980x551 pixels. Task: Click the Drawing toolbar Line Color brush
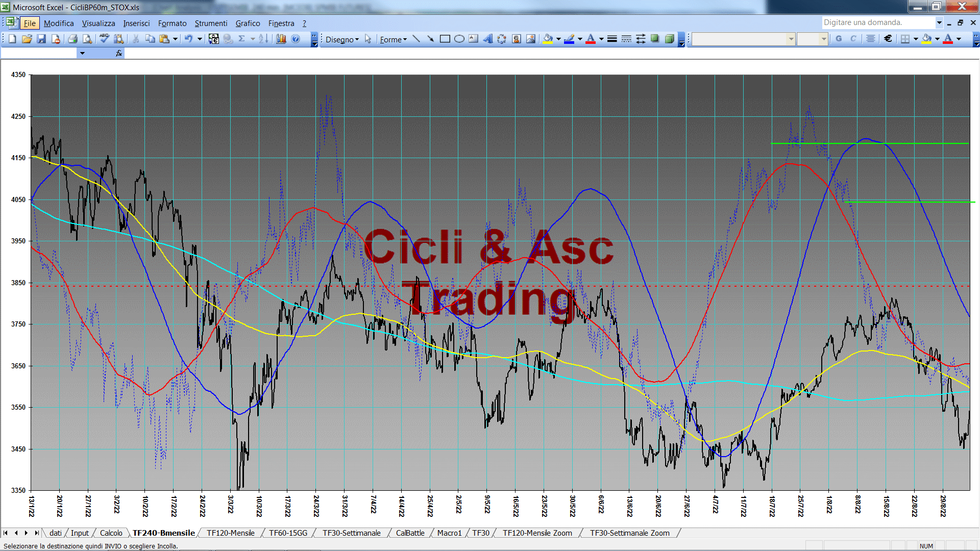(x=569, y=39)
